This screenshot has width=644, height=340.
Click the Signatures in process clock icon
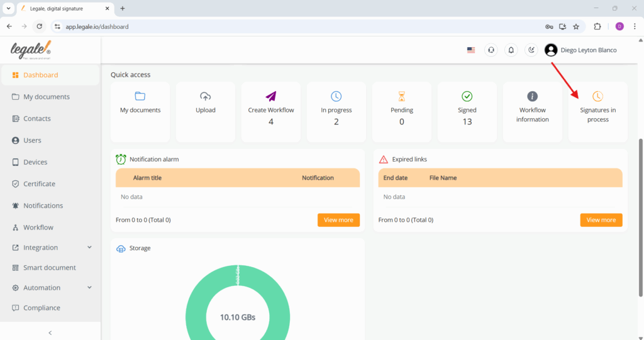click(597, 97)
